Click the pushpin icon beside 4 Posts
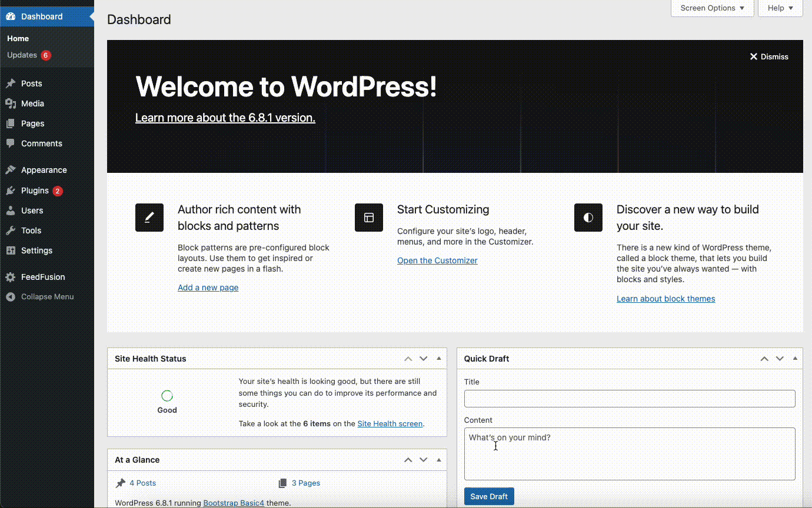The width and height of the screenshot is (812, 508). pos(121,483)
